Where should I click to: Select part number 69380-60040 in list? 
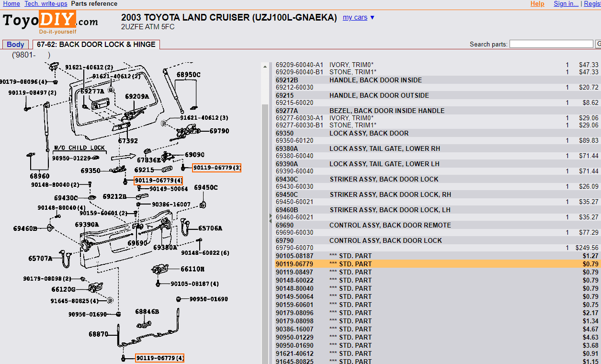(295, 156)
